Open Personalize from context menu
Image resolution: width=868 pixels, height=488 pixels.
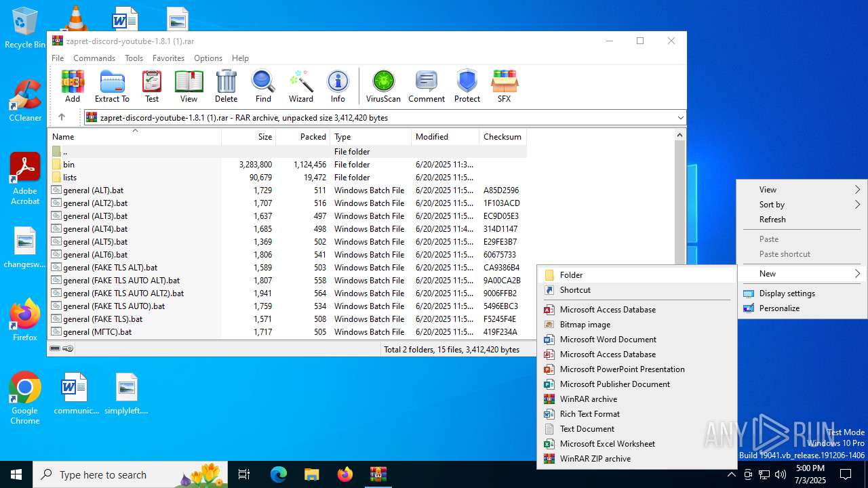click(x=802, y=308)
